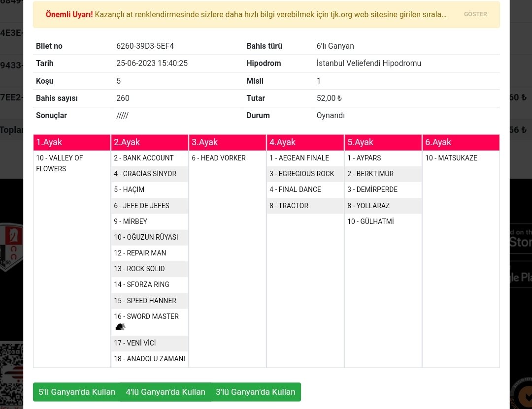Click 4 - GRACİAS SİNYOR entry
The image size is (532, 409).
pos(145,174)
